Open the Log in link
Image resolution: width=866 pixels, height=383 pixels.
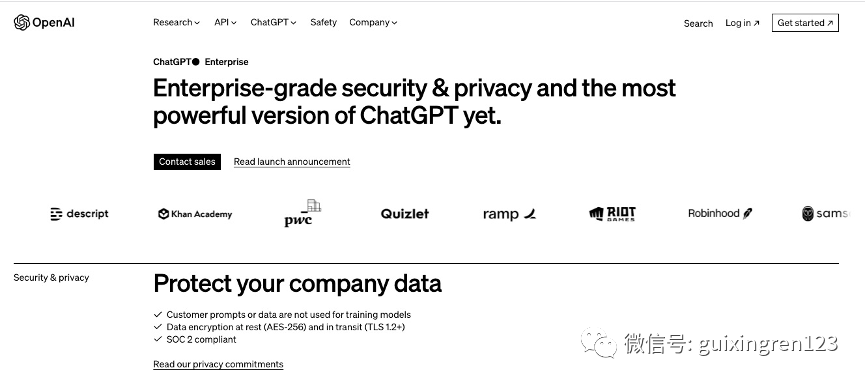point(742,23)
